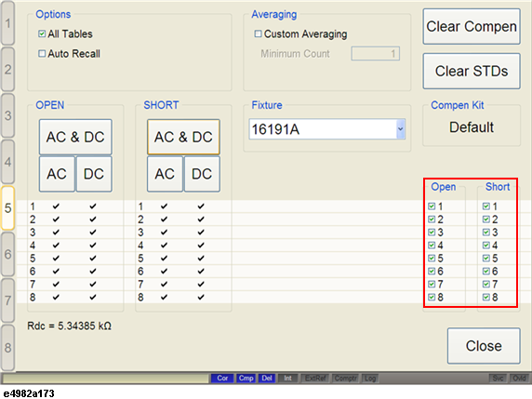Viewport: 532px width, 399px height.
Task: Click the Cmp status indicator
Action: [x=246, y=378]
